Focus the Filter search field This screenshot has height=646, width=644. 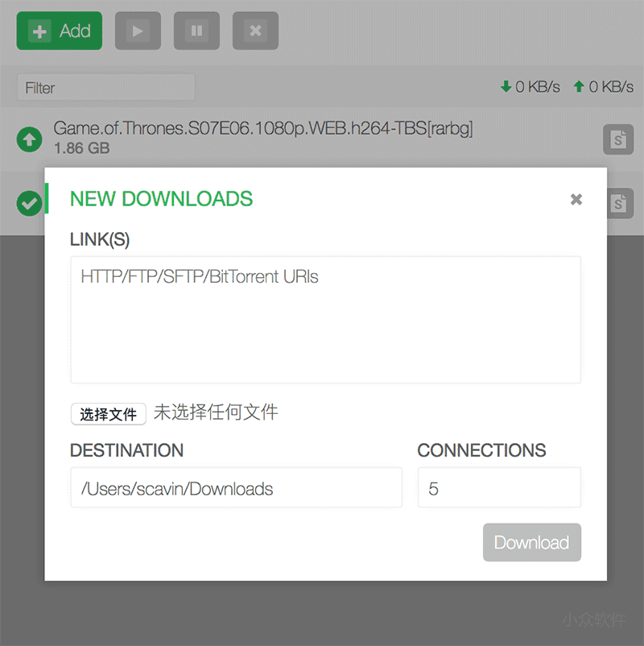coord(105,88)
